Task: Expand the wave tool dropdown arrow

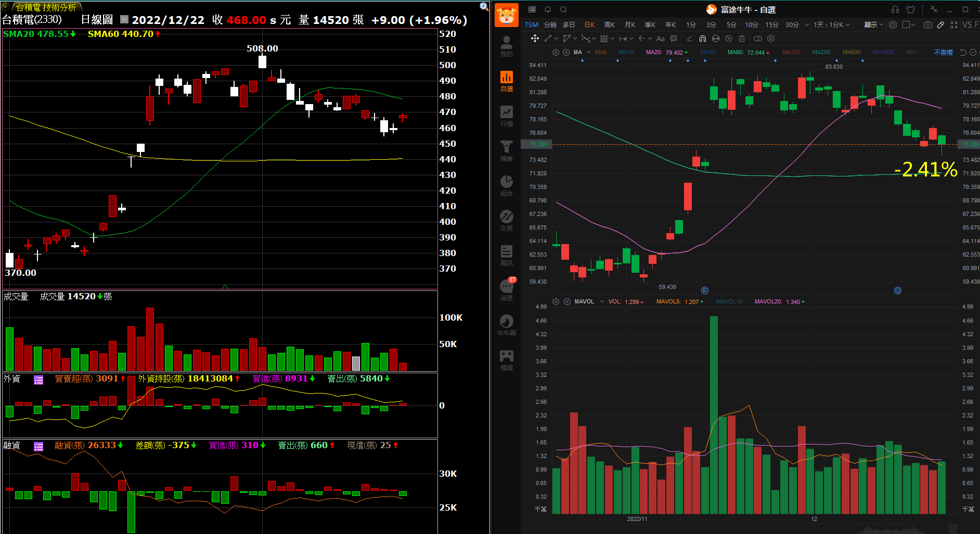Action: [594, 39]
